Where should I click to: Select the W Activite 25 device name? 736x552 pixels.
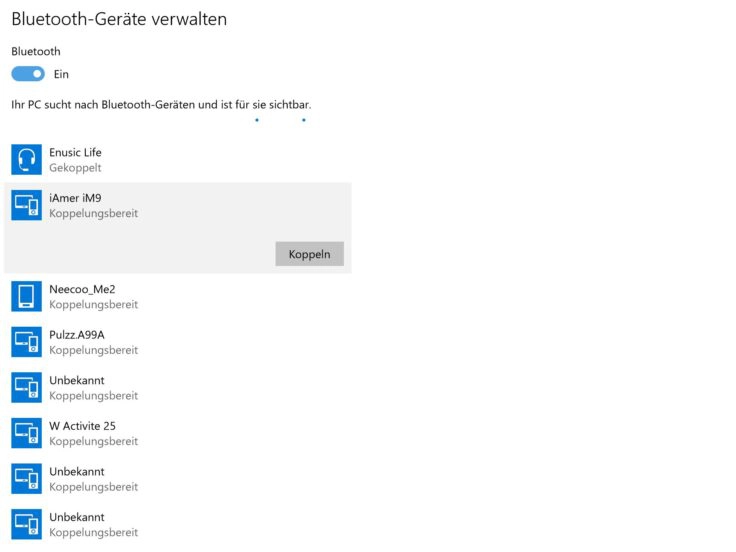(82, 426)
